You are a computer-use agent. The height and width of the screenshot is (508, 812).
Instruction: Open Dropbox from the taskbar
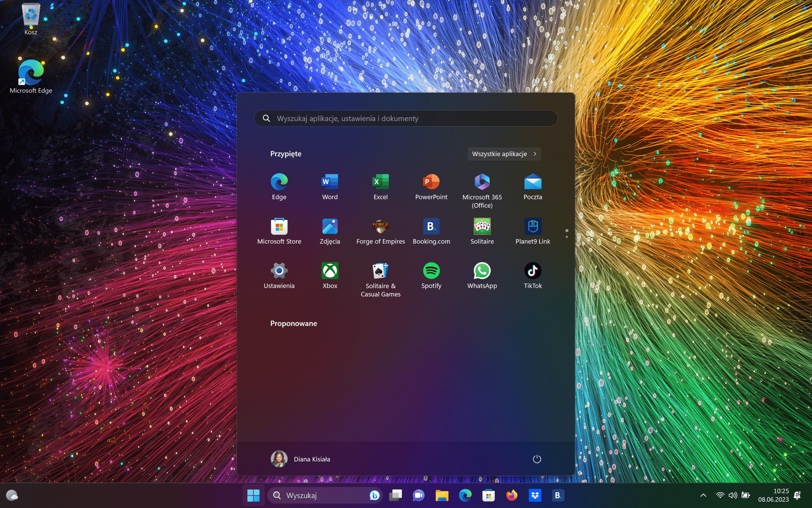click(535, 495)
